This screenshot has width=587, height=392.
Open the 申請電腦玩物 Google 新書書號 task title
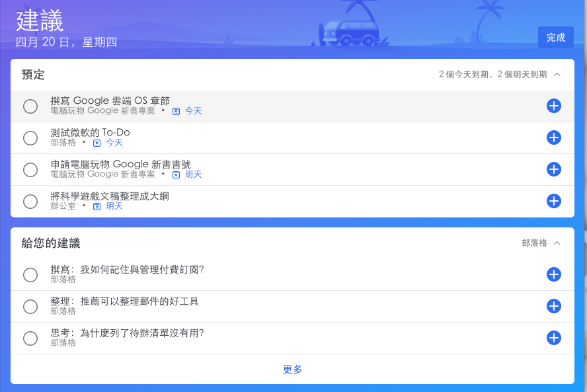pyautogui.click(x=120, y=165)
